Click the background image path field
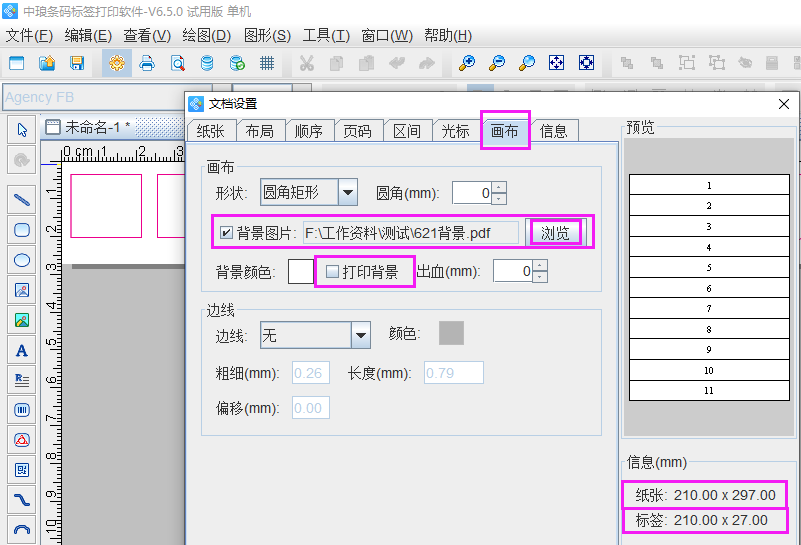801x545 pixels. [x=410, y=233]
